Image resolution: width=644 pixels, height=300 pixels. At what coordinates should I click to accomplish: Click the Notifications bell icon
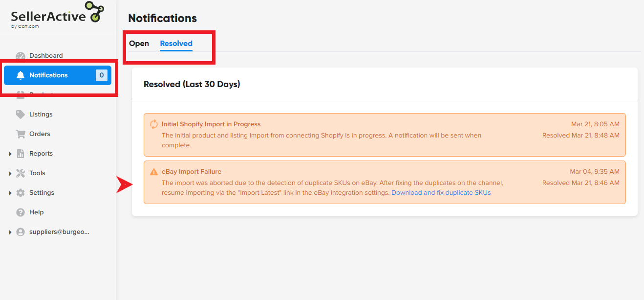21,75
